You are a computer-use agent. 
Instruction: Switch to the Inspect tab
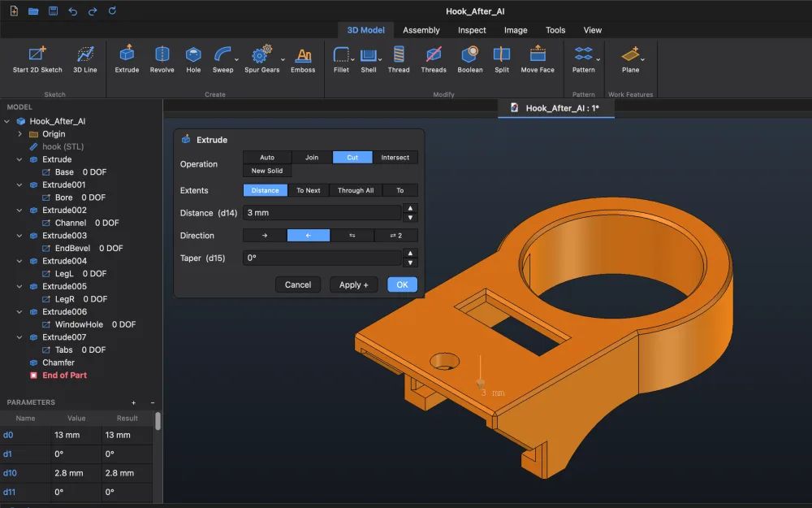point(472,30)
